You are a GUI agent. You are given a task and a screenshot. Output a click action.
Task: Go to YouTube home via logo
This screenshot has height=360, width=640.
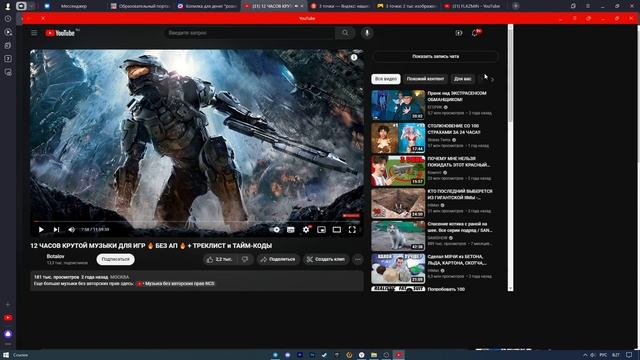60,33
